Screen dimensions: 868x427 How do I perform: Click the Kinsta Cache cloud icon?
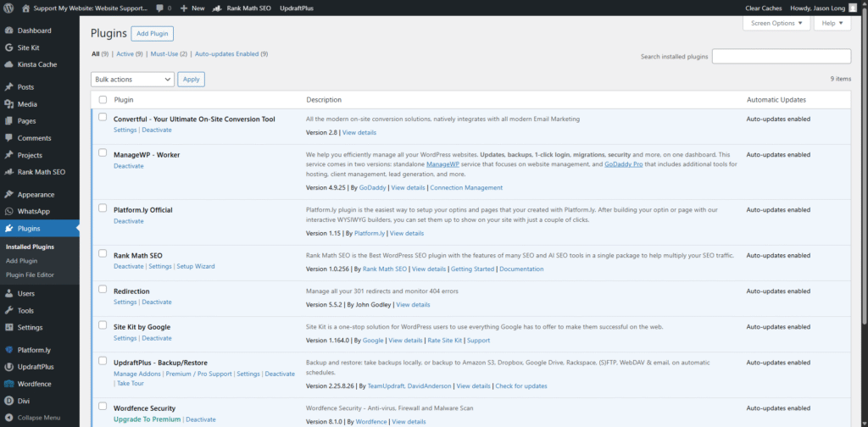point(8,64)
